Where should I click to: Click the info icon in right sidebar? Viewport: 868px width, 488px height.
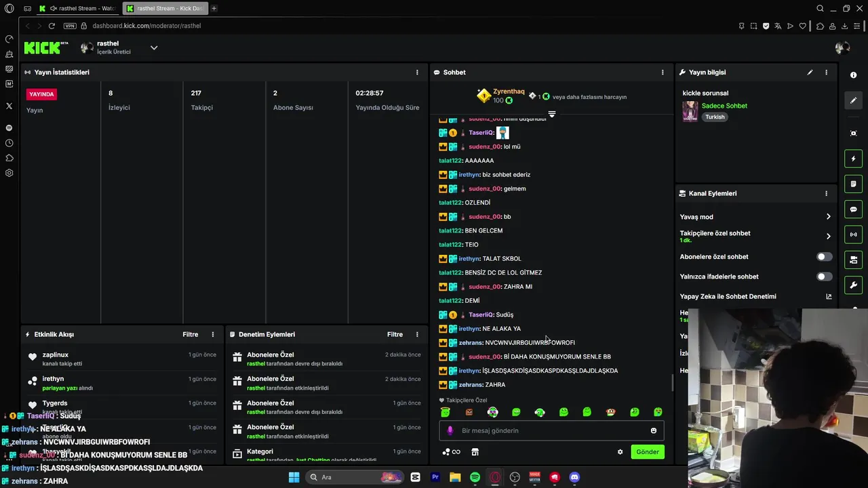[853, 75]
